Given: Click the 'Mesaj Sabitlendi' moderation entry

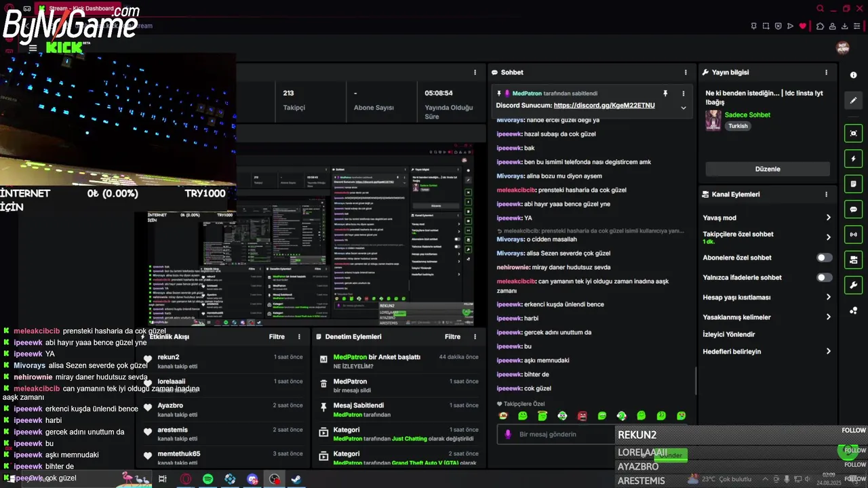Looking at the screenshot, I should 399,409.
